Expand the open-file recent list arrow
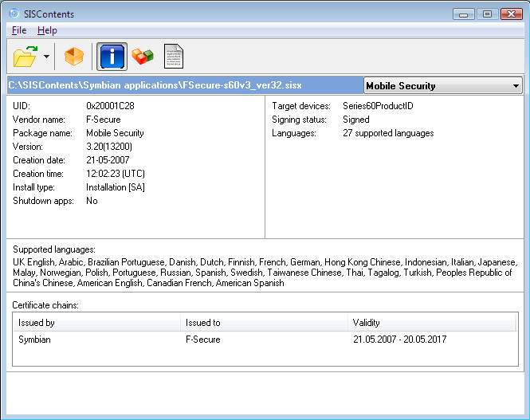530x420 pixels. (x=47, y=57)
